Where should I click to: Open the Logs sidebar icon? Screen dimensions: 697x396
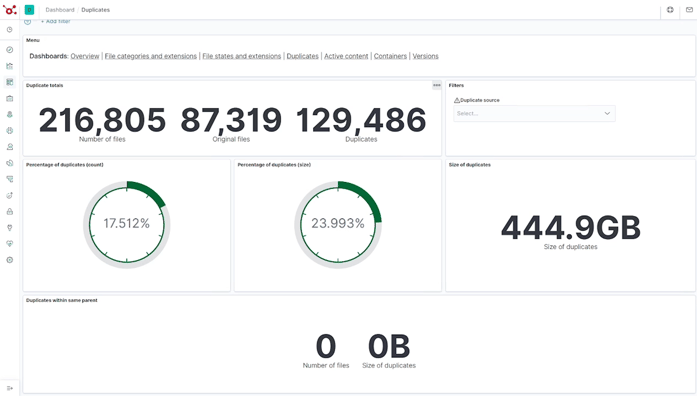coord(10,163)
